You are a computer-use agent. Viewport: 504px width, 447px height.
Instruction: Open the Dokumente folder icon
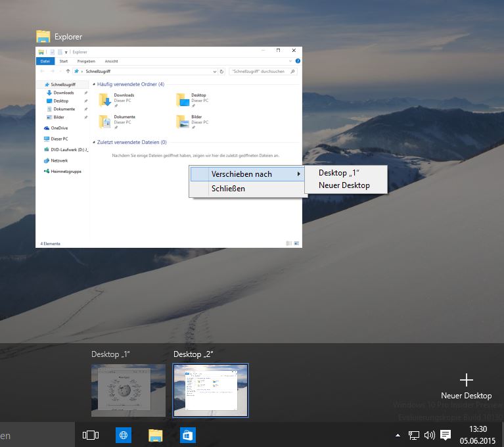click(x=104, y=122)
